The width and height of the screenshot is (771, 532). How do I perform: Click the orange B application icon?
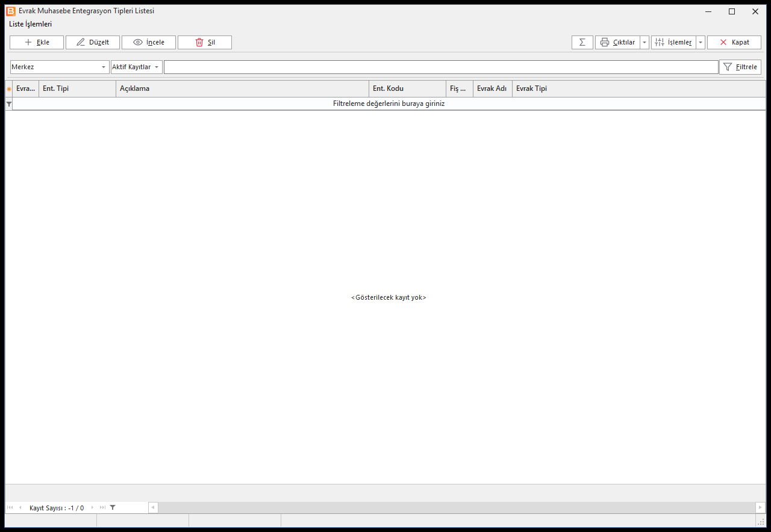click(x=11, y=11)
